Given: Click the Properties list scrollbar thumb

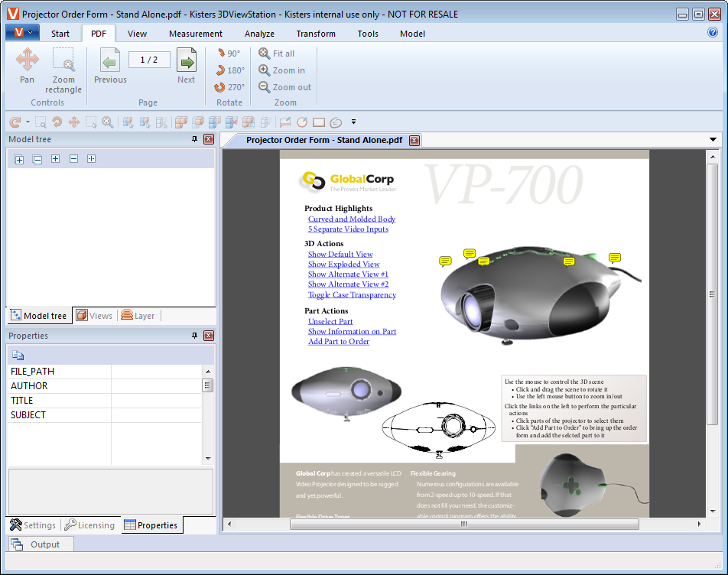Looking at the screenshot, I should click(208, 385).
